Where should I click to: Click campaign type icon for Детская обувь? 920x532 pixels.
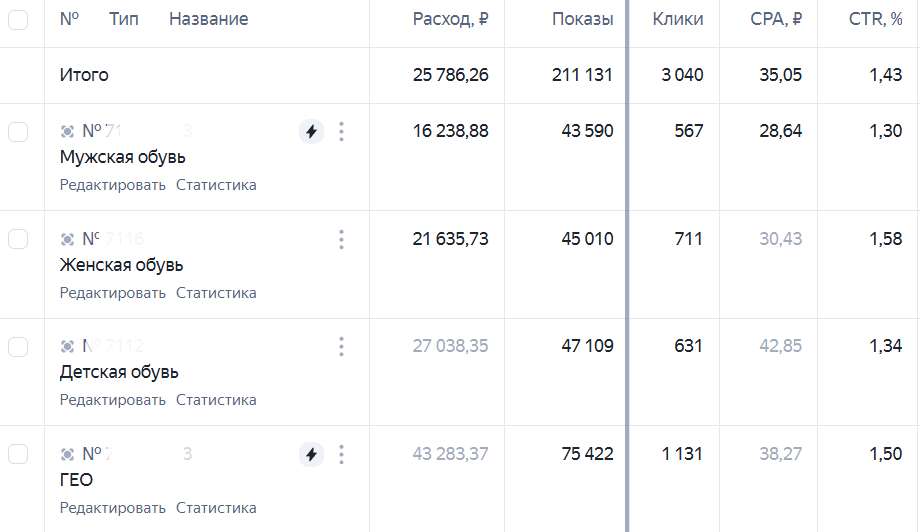tap(67, 347)
